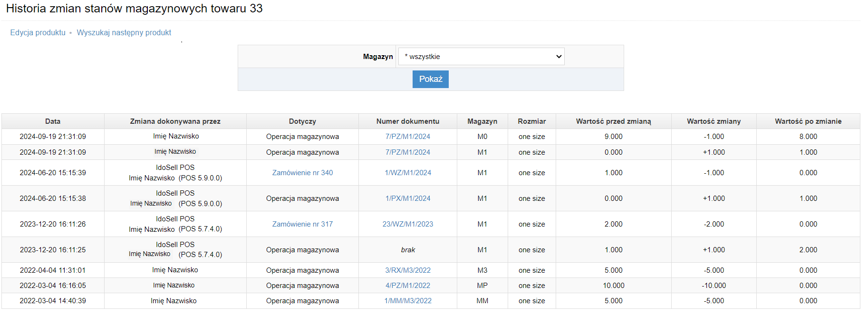Open document 7/PZ/M1/2024 in the M1 row
The width and height of the screenshot is (868, 317).
(x=408, y=152)
